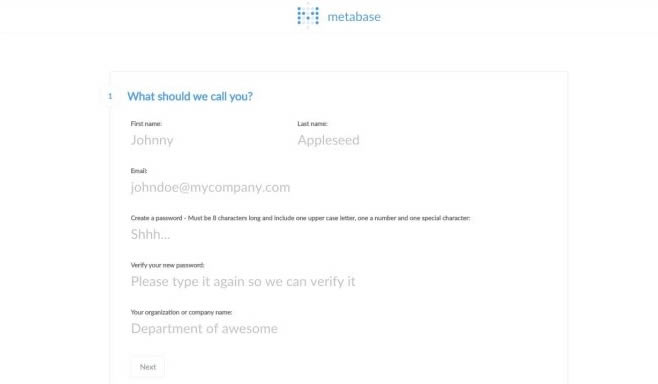Click 'Must be 8 characters long' hint text
The height and width of the screenshot is (384, 658).
tap(224, 218)
